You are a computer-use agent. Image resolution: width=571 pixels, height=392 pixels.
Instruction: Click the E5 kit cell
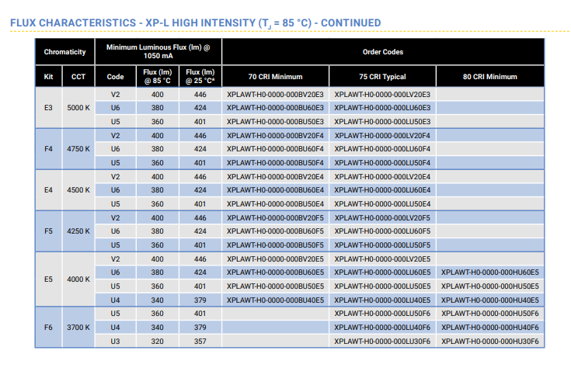click(x=48, y=279)
